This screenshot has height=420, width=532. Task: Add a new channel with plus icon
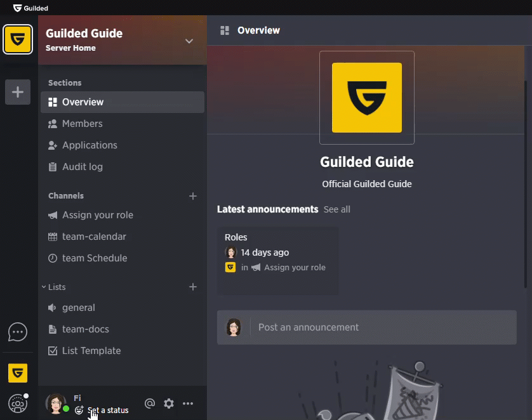(x=193, y=196)
